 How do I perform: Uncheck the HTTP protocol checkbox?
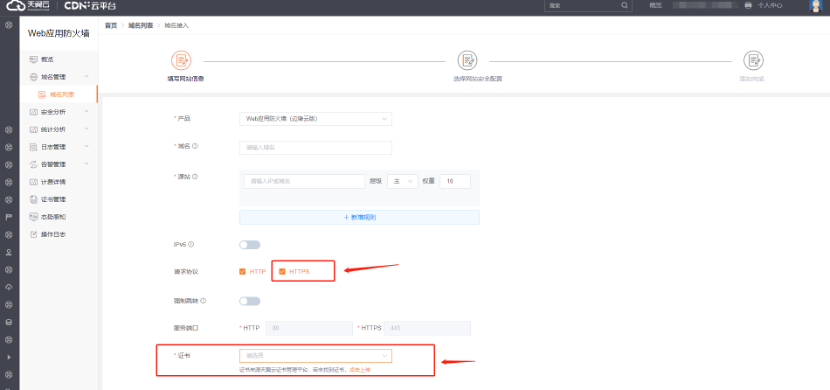(x=242, y=271)
